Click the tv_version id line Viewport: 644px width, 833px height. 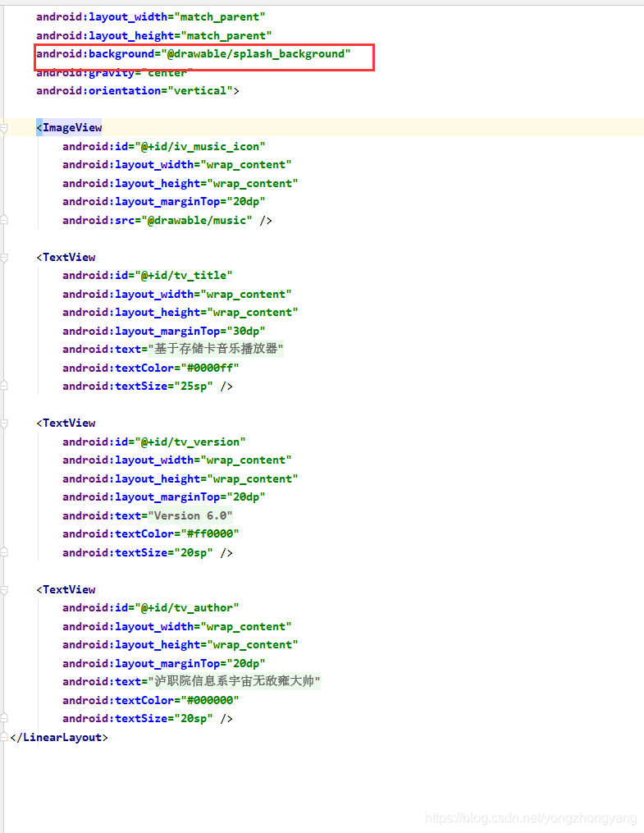point(154,442)
